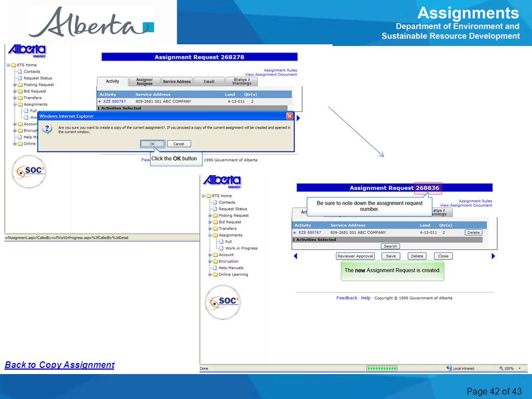
Task: Expand Encryption in the lower tree
Action: [210, 261]
